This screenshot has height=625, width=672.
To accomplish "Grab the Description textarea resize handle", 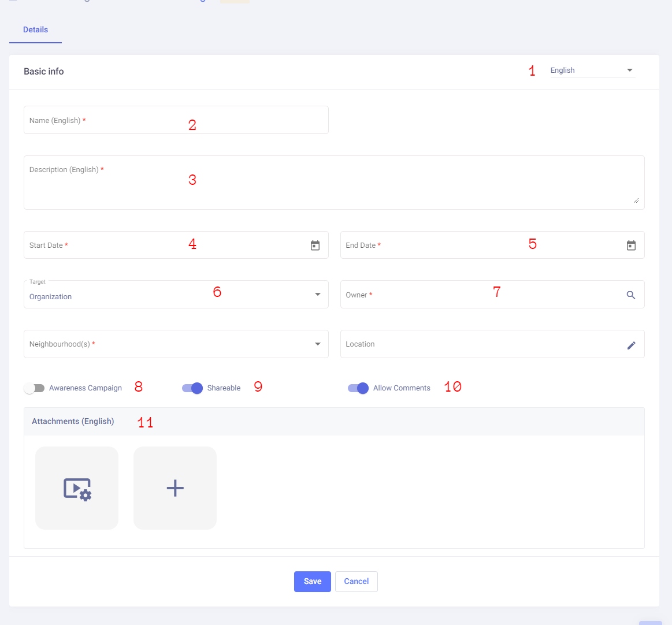I will 636,200.
